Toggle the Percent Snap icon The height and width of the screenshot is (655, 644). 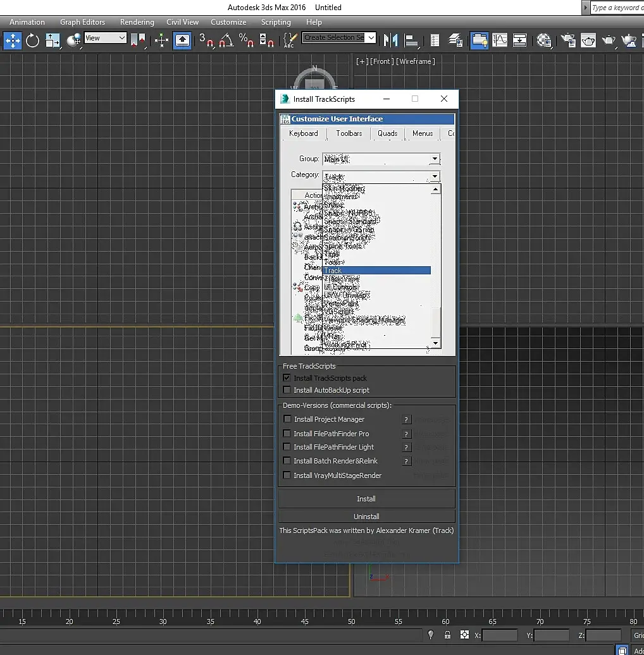point(247,40)
